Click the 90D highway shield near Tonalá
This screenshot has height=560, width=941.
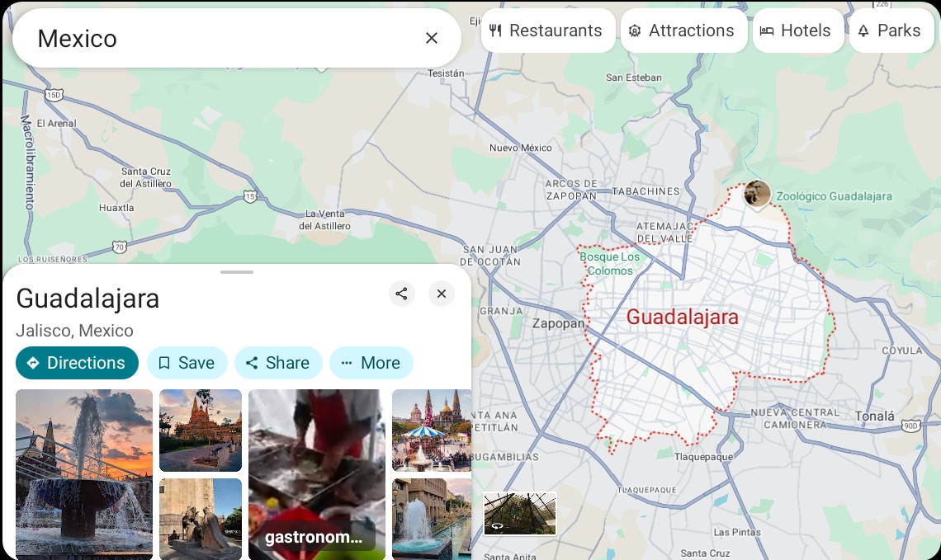[911, 426]
